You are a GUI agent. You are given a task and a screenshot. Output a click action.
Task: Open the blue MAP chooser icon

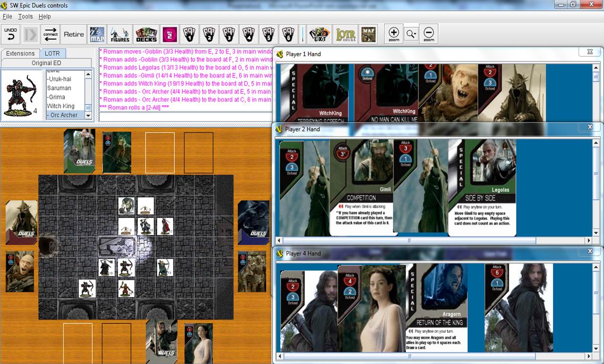click(x=97, y=35)
